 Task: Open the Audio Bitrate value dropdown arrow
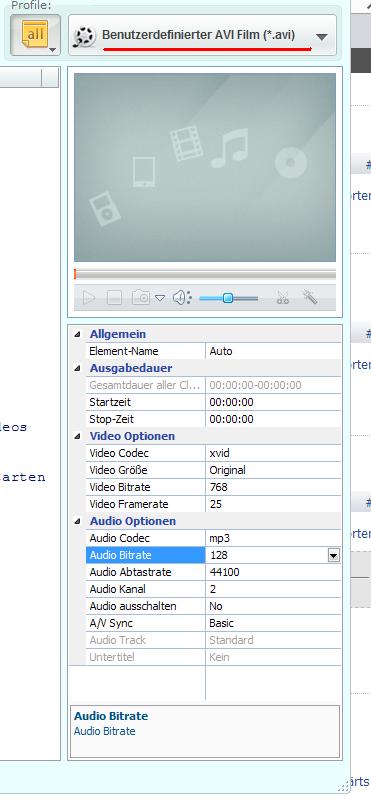tap(334, 556)
